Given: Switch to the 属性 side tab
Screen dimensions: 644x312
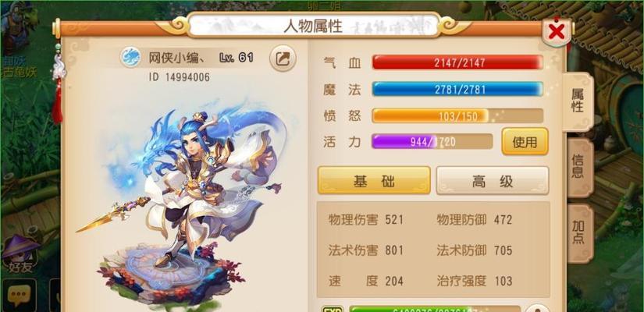Looking at the screenshot, I should [578, 101].
